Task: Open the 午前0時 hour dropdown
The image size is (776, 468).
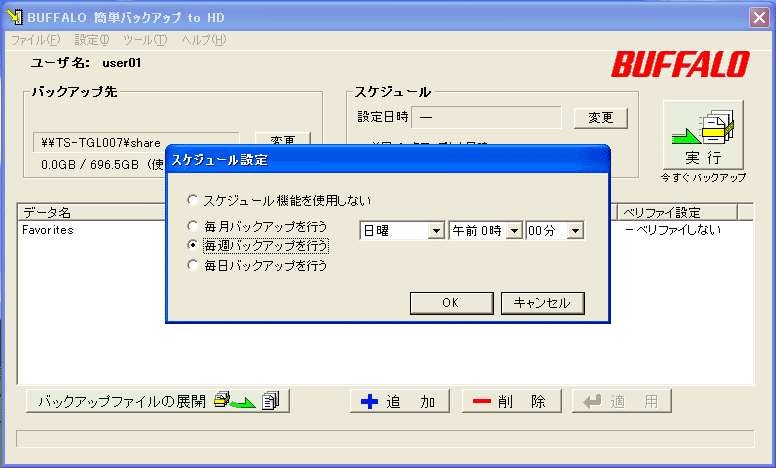Action: tap(515, 231)
